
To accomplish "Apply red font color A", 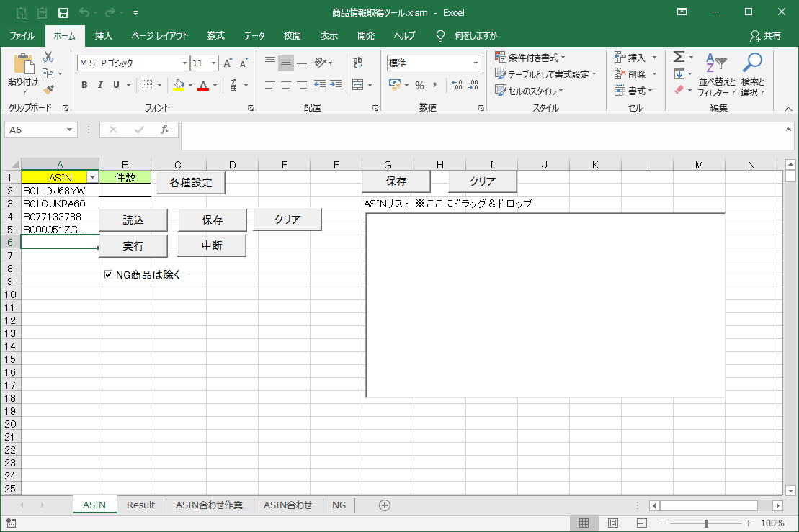I will (203, 85).
